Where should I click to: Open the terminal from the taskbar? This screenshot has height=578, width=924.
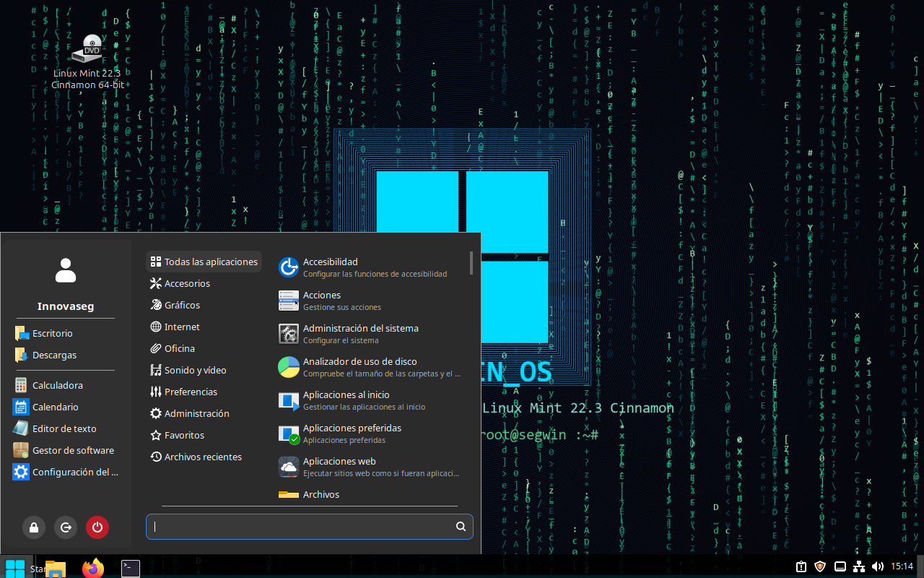(130, 569)
